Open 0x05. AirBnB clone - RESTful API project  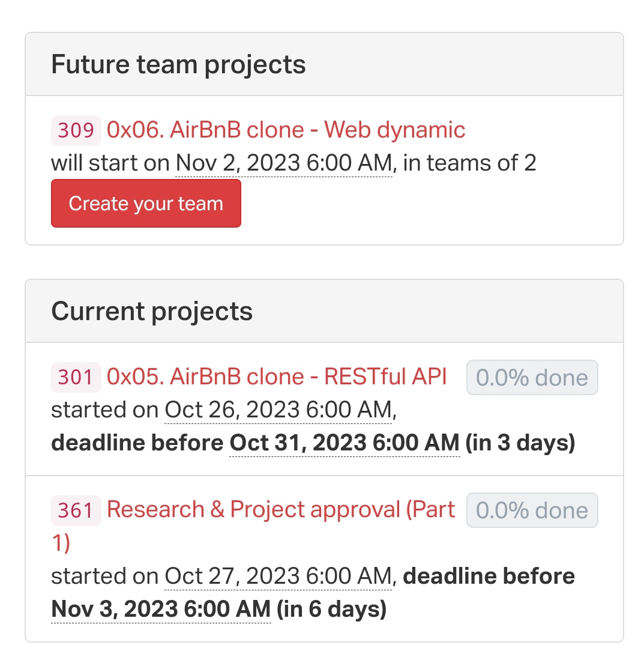pyautogui.click(x=277, y=377)
